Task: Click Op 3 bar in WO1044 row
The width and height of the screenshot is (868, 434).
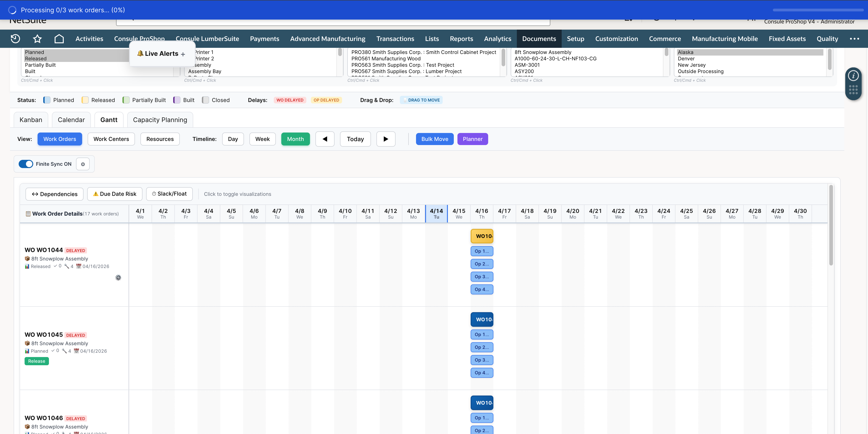Action: [x=482, y=277]
